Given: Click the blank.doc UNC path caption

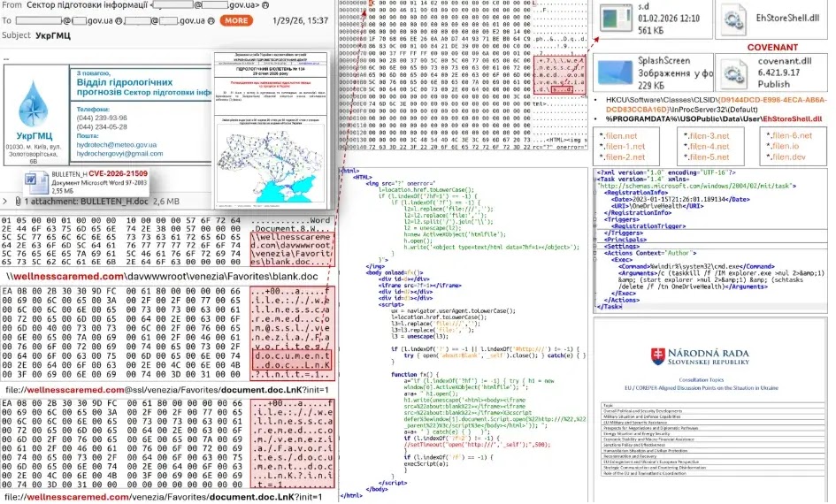Looking at the screenshot, I should [163, 277].
